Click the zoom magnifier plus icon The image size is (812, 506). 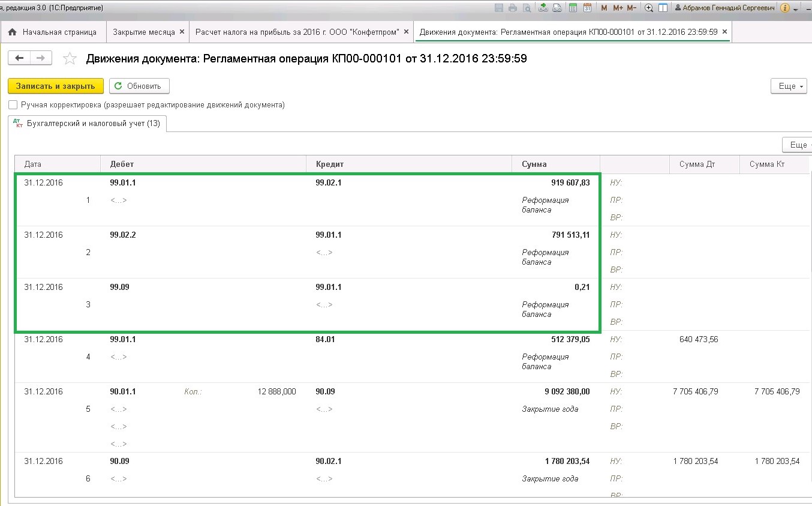649,8
